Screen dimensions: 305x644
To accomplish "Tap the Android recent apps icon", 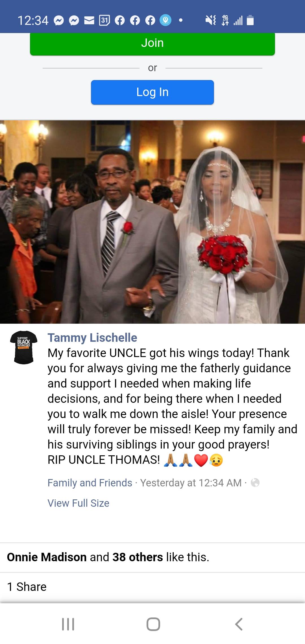I will [68, 624].
